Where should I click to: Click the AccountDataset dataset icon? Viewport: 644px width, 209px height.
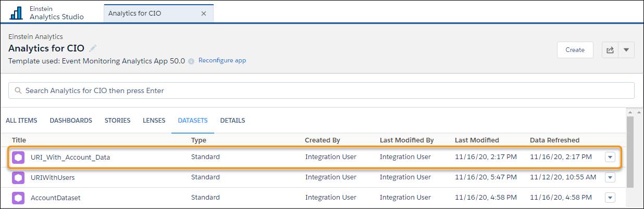click(18, 198)
